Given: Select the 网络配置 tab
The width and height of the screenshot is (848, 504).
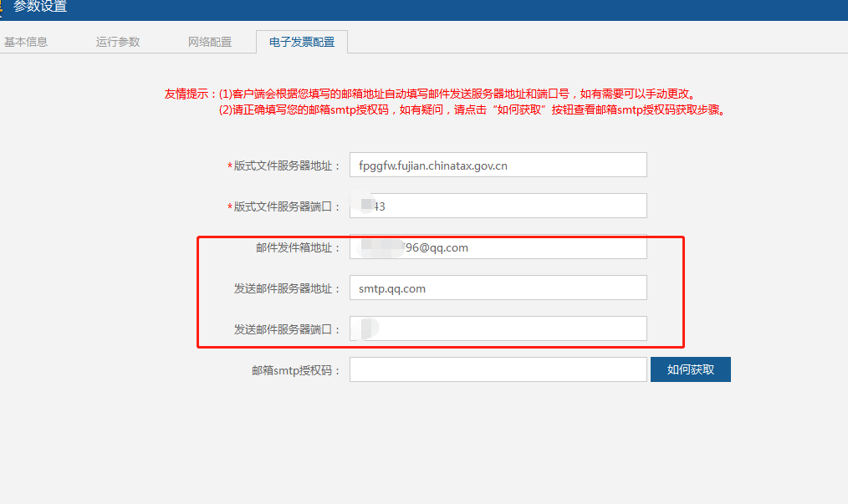Looking at the screenshot, I should tap(210, 42).
